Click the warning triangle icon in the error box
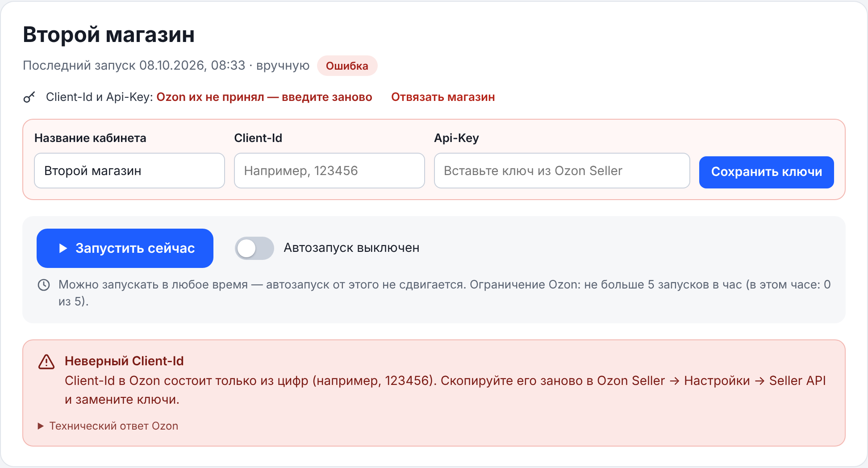Image resolution: width=868 pixels, height=468 pixels. (46, 362)
